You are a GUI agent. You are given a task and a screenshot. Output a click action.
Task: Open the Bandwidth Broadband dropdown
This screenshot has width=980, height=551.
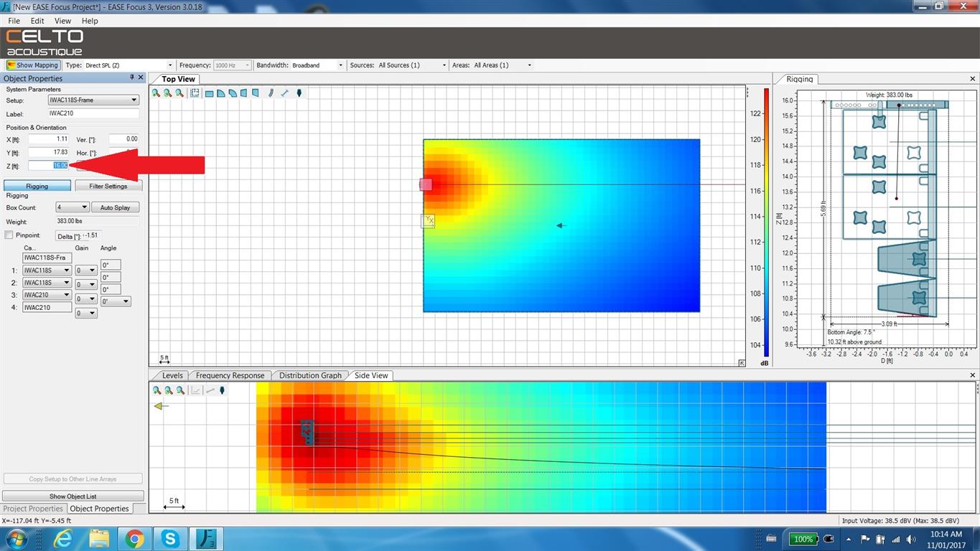tap(318, 65)
